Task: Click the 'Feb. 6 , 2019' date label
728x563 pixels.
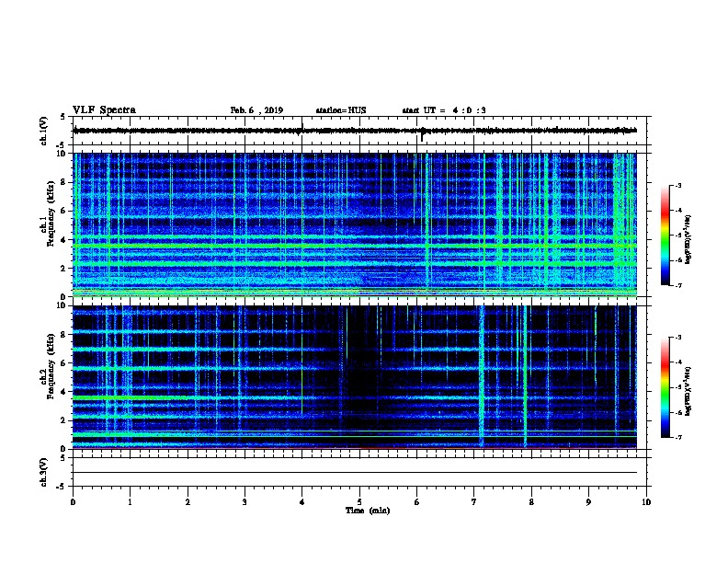Action: click(256, 110)
